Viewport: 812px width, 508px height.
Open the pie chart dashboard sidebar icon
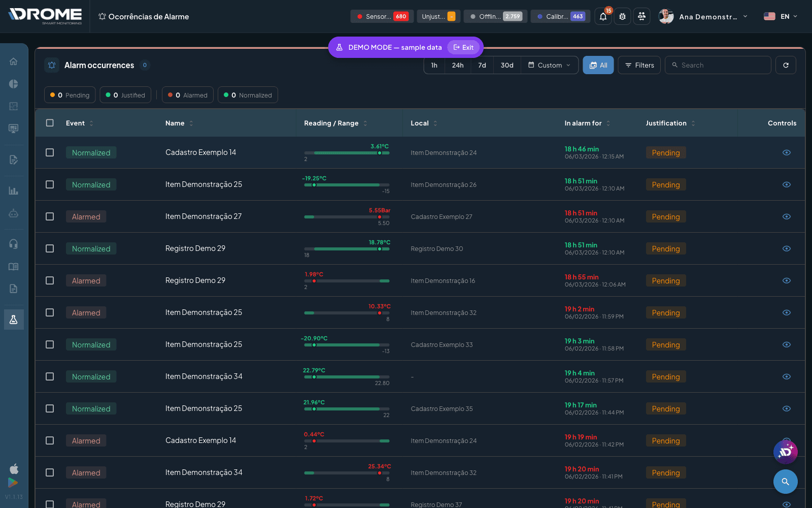(14, 84)
